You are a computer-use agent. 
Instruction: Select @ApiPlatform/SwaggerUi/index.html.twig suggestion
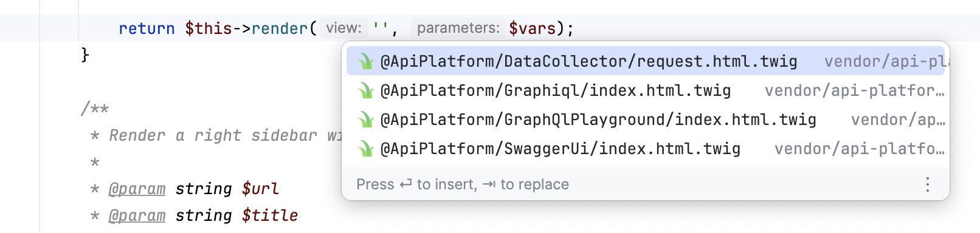tap(646, 149)
